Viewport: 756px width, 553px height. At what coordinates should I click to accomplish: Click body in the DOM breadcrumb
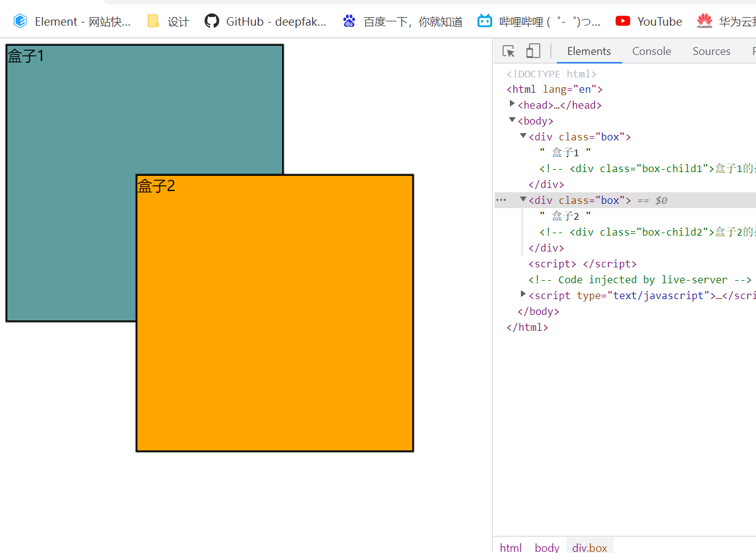point(547,548)
